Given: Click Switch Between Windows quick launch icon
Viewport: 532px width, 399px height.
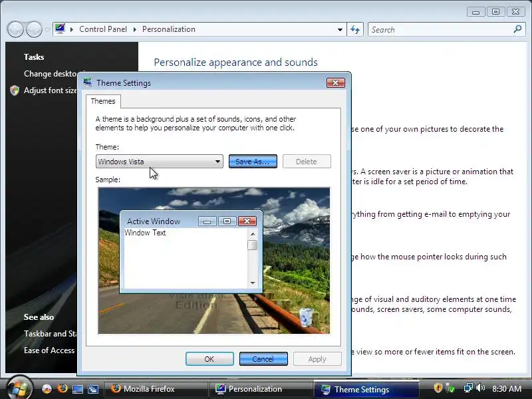Looking at the screenshot, I should 93,389.
